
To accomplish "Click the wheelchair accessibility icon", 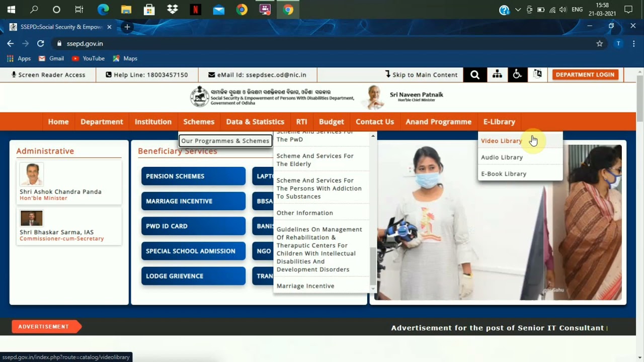I will [x=517, y=74].
